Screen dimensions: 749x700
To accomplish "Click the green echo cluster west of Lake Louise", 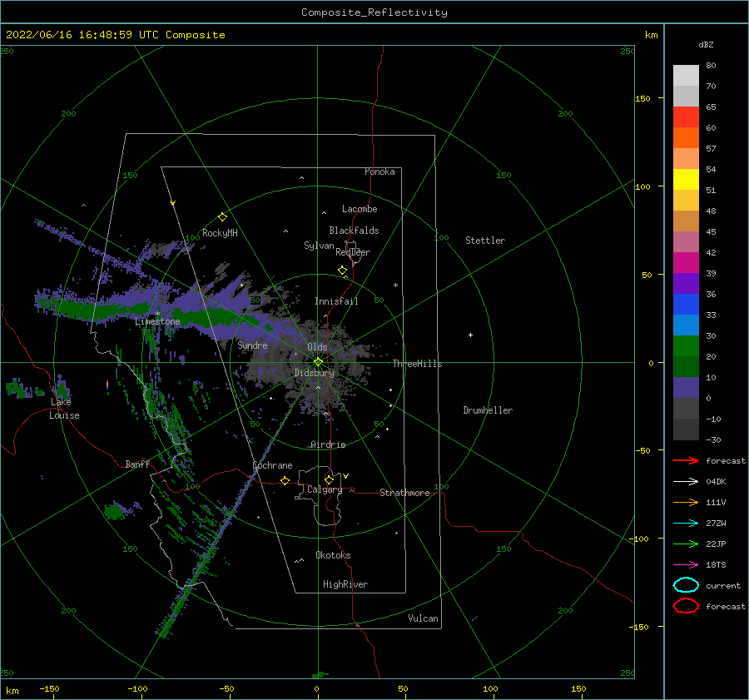I will tap(20, 388).
